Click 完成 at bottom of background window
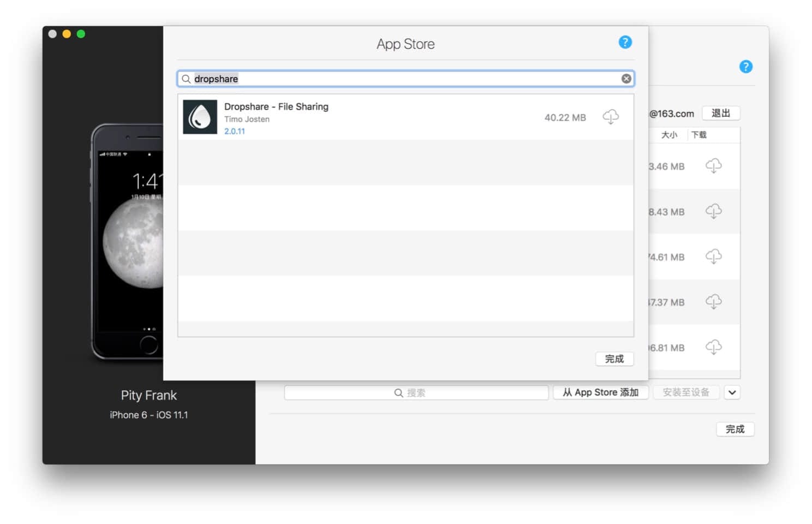This screenshot has height=524, width=812. (x=735, y=429)
